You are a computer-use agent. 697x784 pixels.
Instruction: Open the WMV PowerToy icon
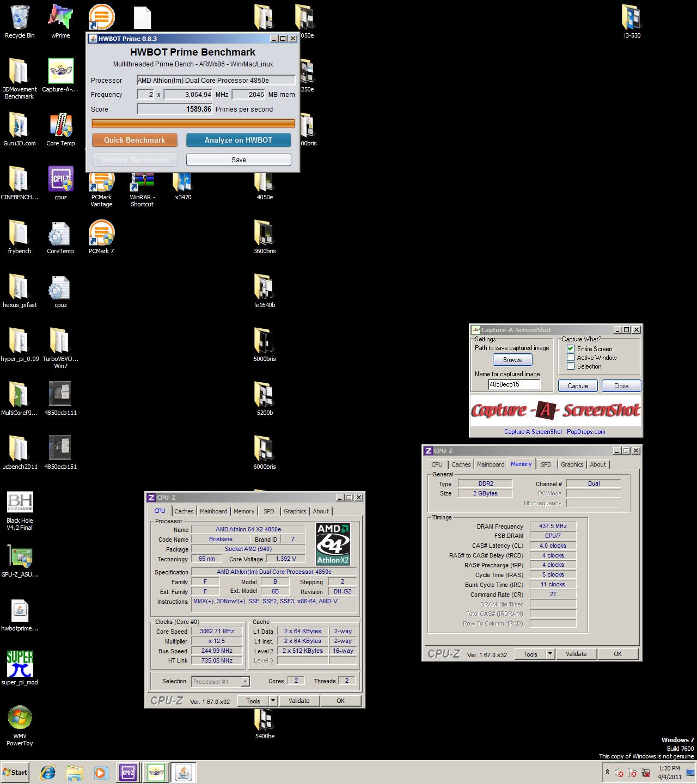(20, 718)
